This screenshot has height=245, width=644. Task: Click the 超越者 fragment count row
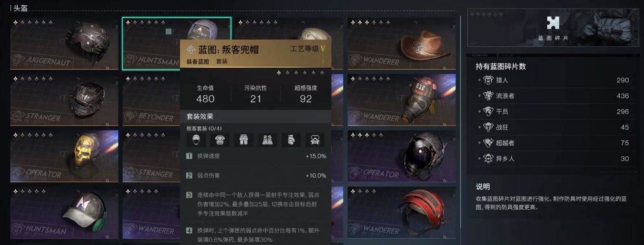point(555,143)
